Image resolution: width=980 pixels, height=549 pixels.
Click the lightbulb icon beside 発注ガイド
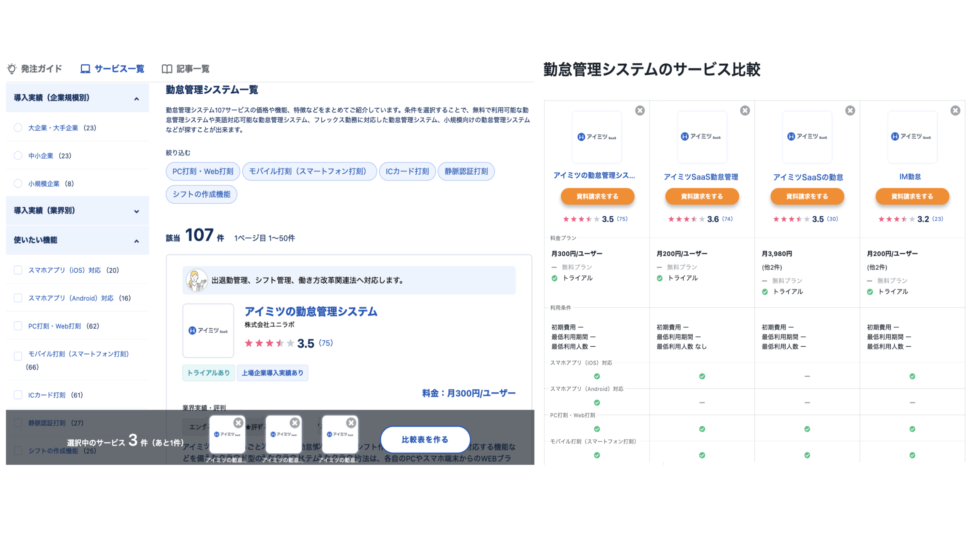[x=12, y=68]
